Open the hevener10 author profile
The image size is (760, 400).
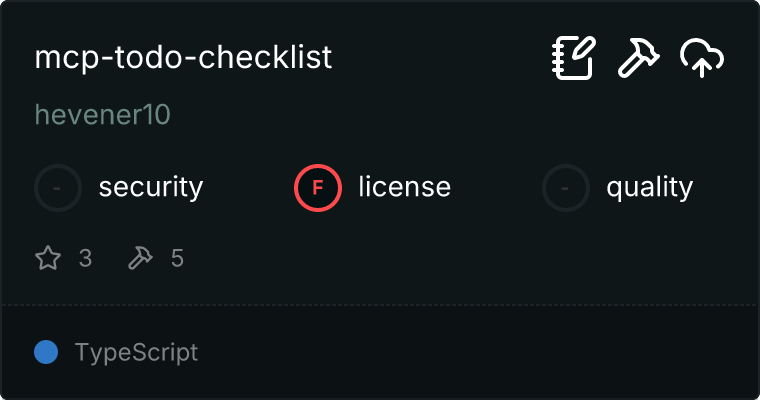[102, 115]
